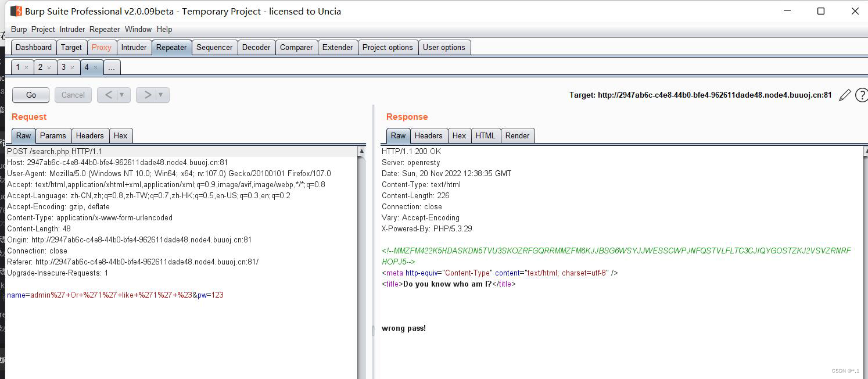Switch to the Target tab
This screenshot has width=868, height=379.
71,47
